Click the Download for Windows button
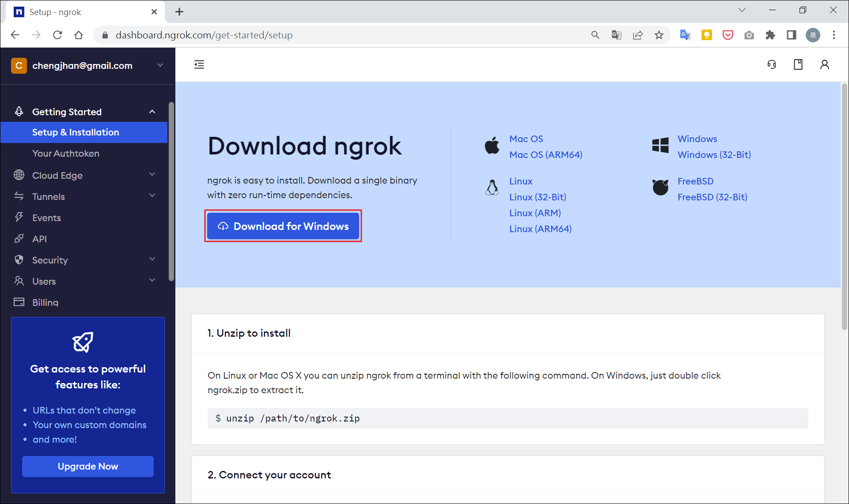849x504 pixels. pyautogui.click(x=283, y=226)
